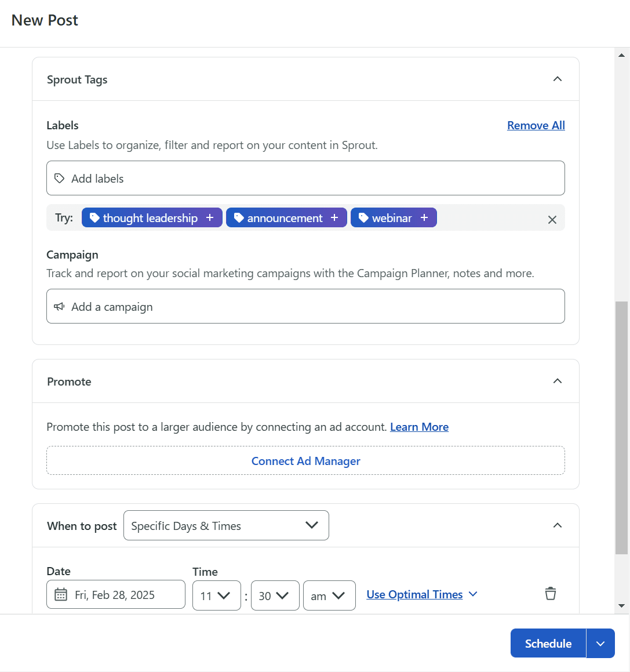Collapse the Sprout Tags section
Image resolution: width=630 pixels, height=672 pixels.
(557, 79)
